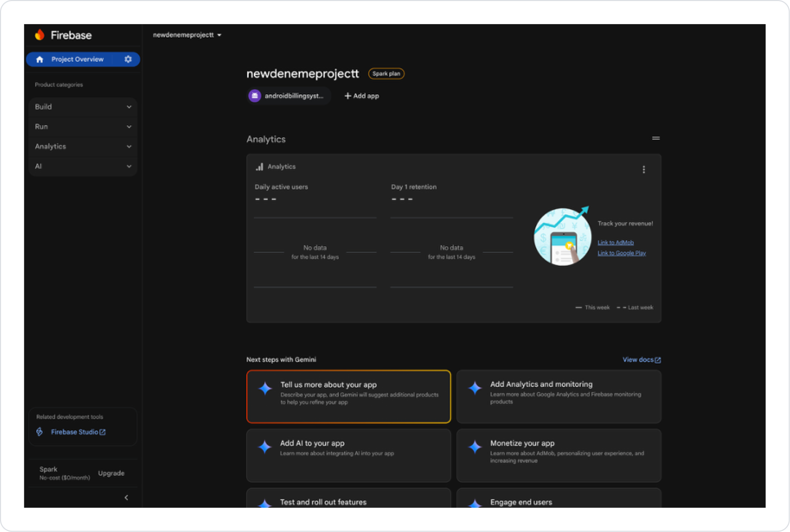Follow the Link to AdMob link

(x=615, y=243)
